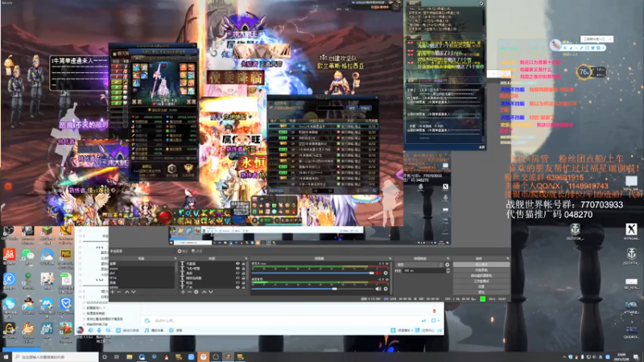Select the FF14 scene in Scenes list
This screenshot has height=362, width=644.
(x=142, y=278)
